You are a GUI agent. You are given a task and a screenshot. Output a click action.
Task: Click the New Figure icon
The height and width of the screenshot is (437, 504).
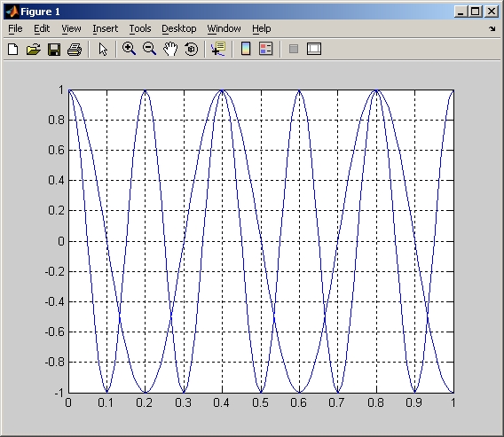coord(12,50)
